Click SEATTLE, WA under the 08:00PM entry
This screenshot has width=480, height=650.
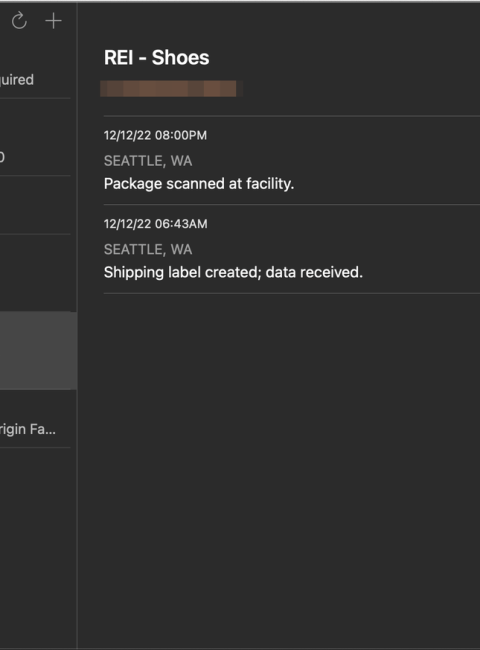148,161
